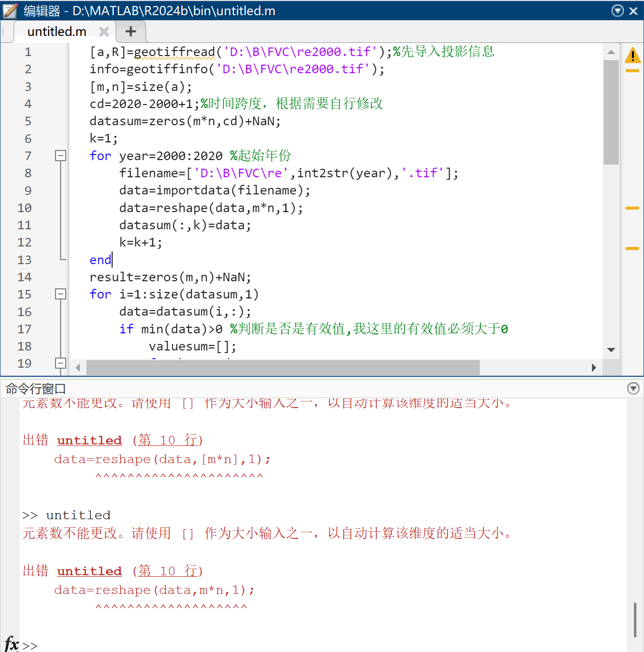Click the 'for year=2000:2020' statement

point(156,156)
